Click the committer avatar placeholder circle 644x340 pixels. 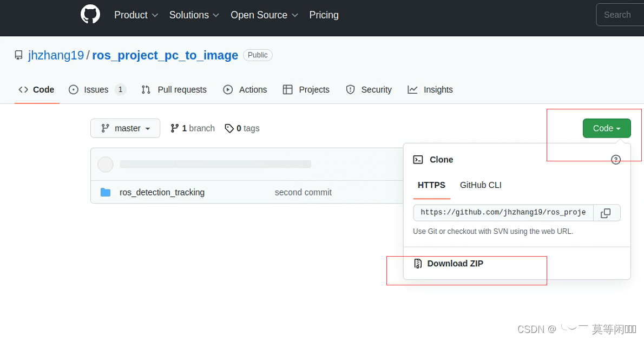coord(106,164)
